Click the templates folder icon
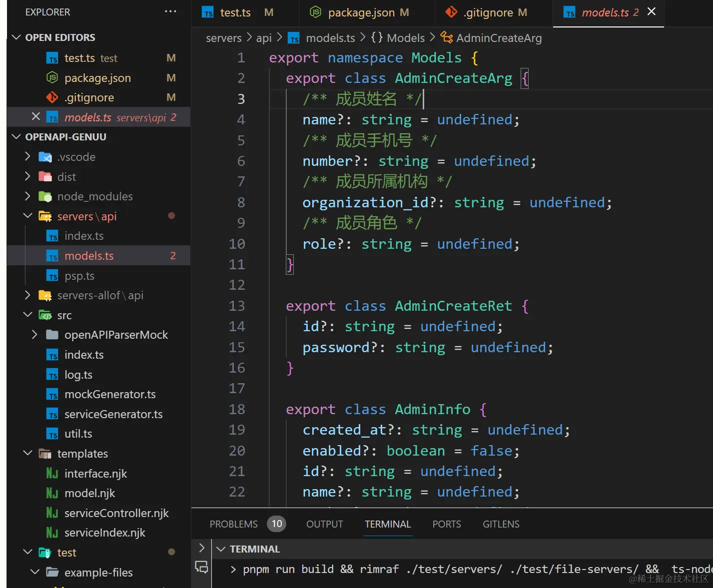The image size is (713, 588). (x=45, y=454)
